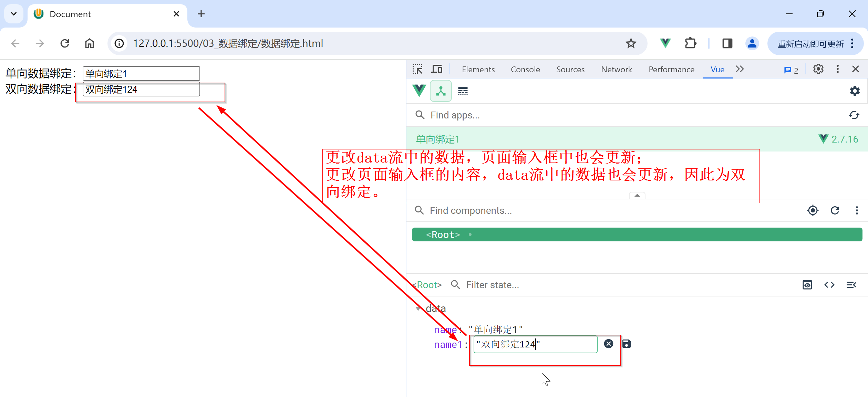This screenshot has height=397, width=868.
Task: Select the Root component in tree
Action: pos(443,234)
